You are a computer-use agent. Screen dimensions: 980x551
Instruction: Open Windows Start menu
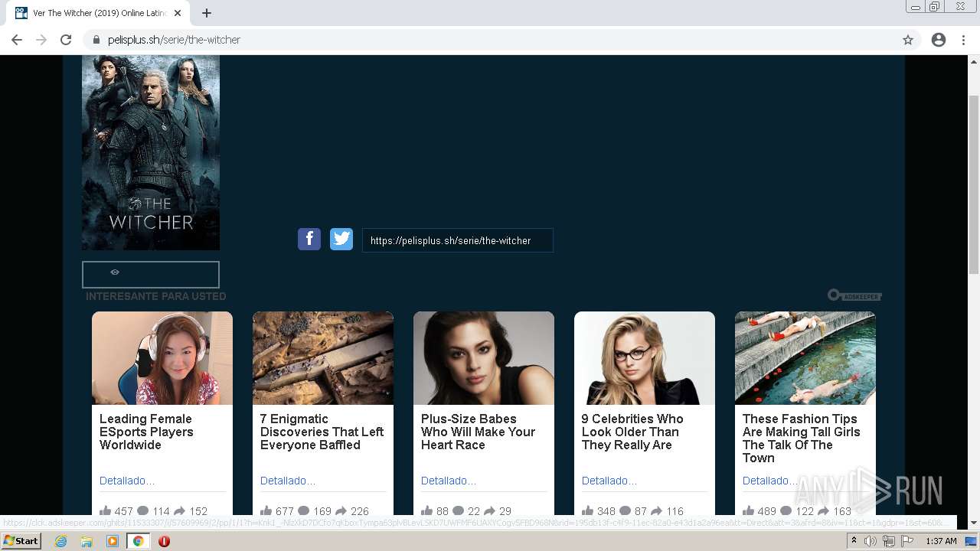(x=21, y=540)
